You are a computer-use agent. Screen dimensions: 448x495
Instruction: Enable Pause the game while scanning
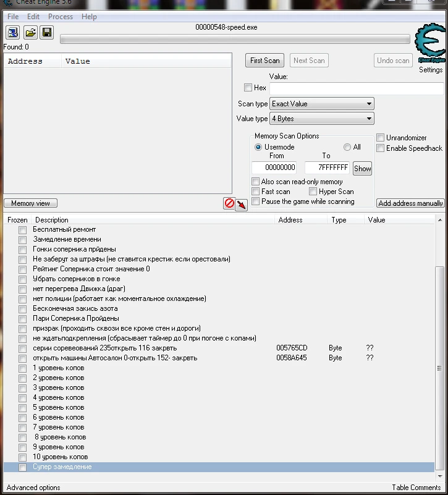pos(255,201)
